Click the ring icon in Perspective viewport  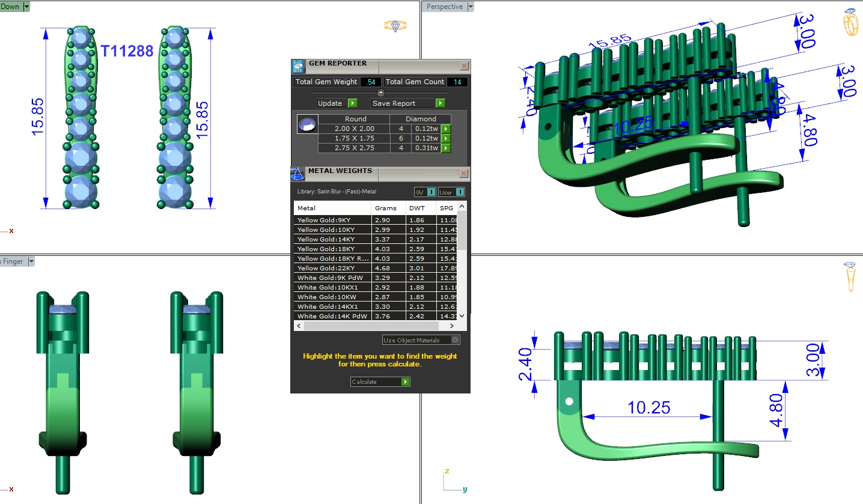pos(851,23)
